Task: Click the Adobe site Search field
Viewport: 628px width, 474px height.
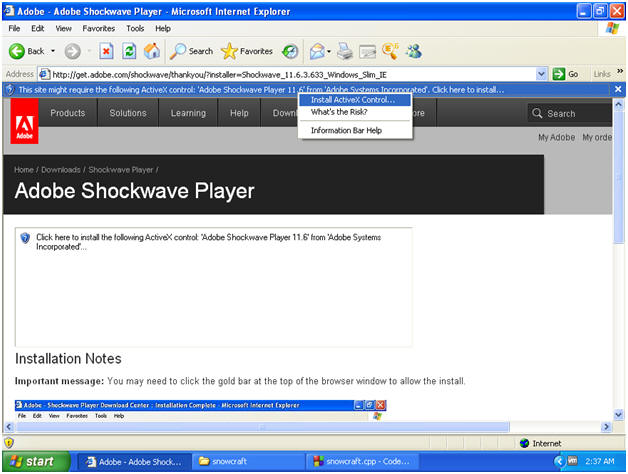Action: coord(570,113)
